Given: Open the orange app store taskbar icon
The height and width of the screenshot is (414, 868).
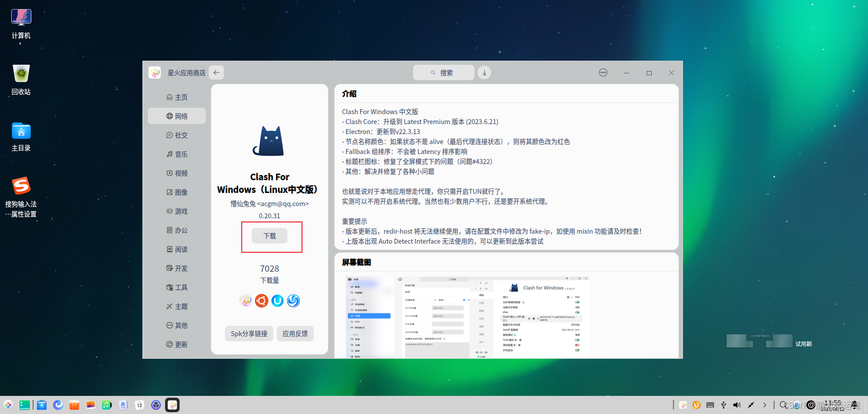Looking at the screenshot, I should click(x=74, y=405).
